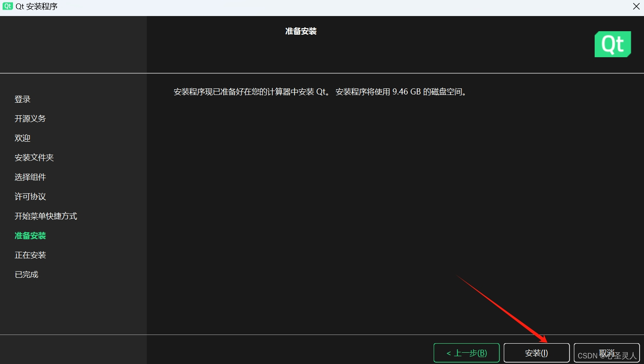This screenshot has width=644, height=364.
Task: Click the disk space usage message text
Action: (320, 92)
